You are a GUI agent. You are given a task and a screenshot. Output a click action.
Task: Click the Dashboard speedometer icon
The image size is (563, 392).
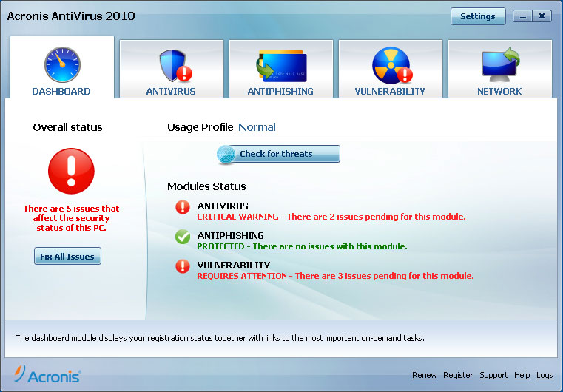coord(62,64)
